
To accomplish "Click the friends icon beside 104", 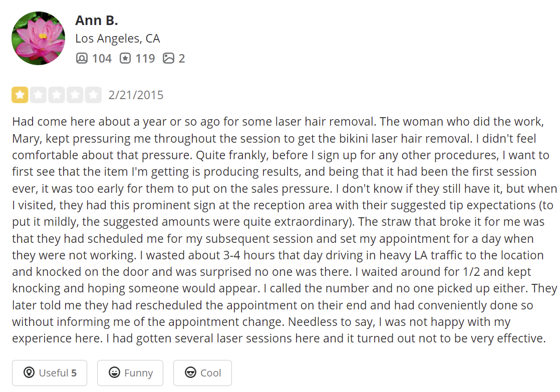I will coord(82,59).
